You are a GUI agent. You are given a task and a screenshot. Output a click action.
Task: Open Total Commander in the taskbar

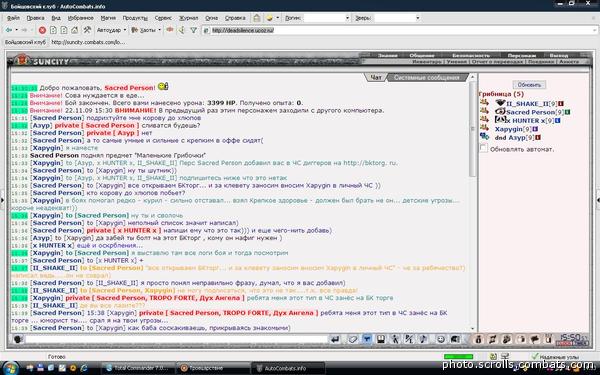138,368
